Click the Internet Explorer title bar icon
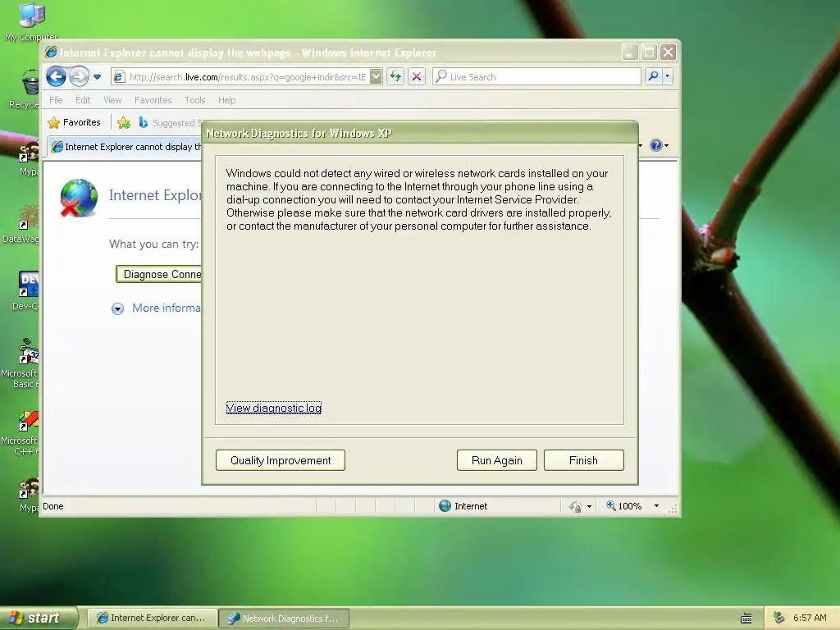 tap(51, 52)
